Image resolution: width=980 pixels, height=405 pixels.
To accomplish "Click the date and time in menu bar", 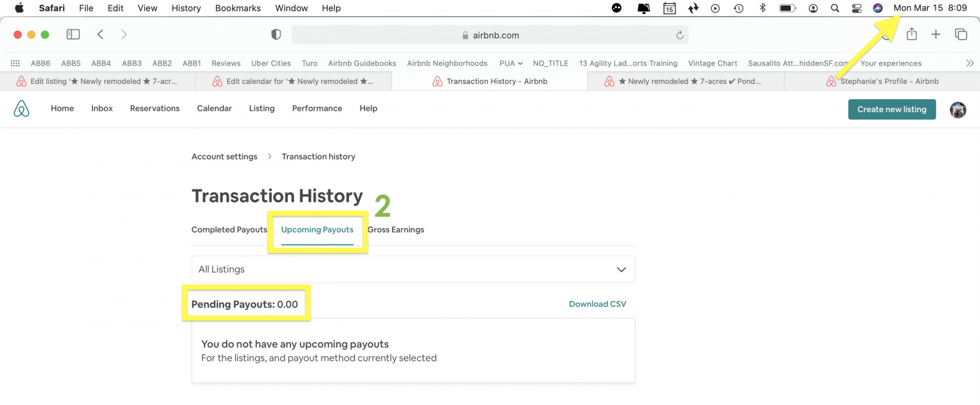I will pos(930,8).
